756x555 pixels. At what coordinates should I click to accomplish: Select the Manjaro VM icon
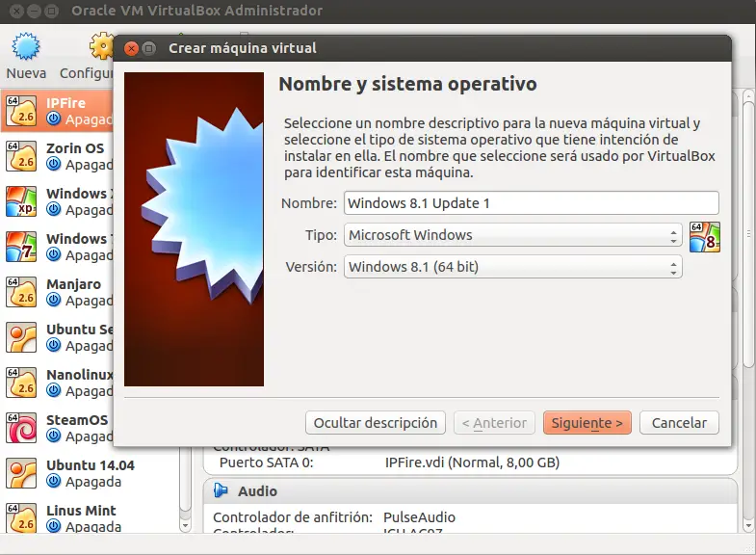(x=21, y=292)
